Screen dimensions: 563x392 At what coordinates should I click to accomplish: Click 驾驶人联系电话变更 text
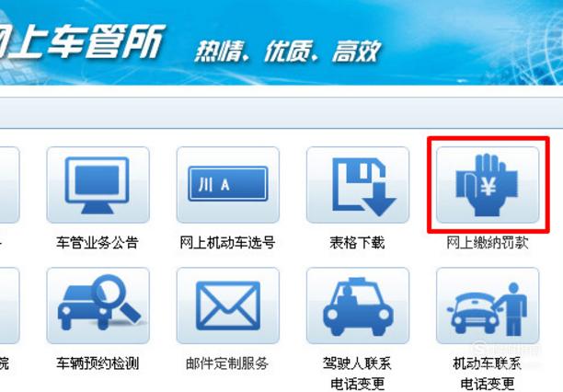point(357,374)
